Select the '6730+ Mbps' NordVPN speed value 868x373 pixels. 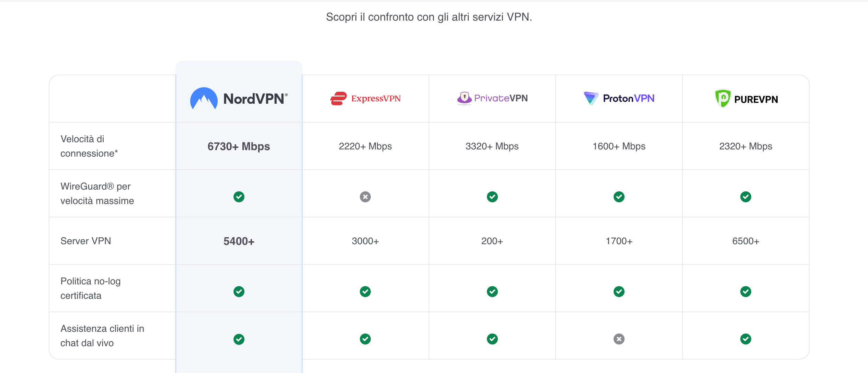pyautogui.click(x=239, y=146)
